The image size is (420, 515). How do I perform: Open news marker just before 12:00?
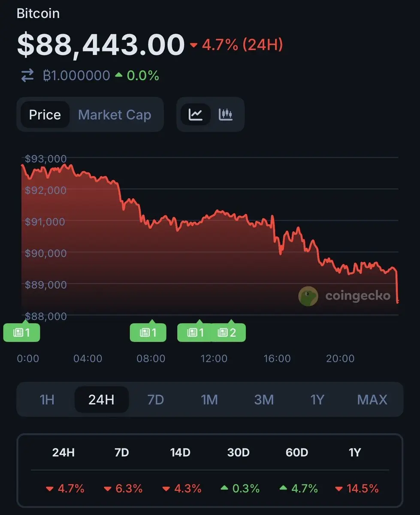(x=195, y=332)
